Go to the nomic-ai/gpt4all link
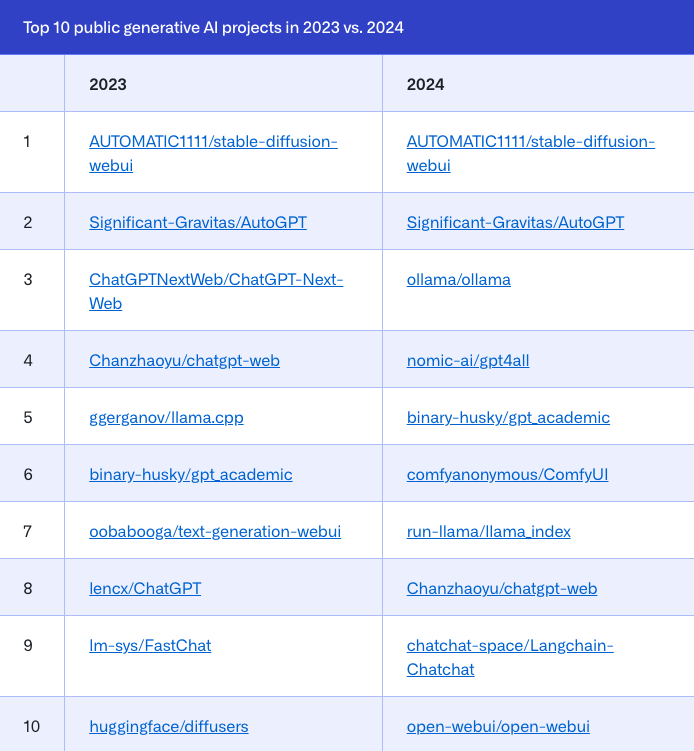 click(467, 360)
